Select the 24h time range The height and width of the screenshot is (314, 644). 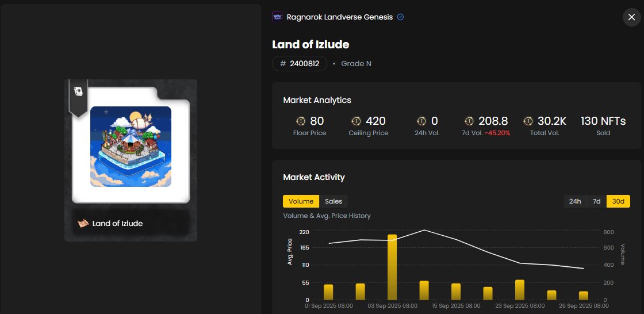click(575, 201)
